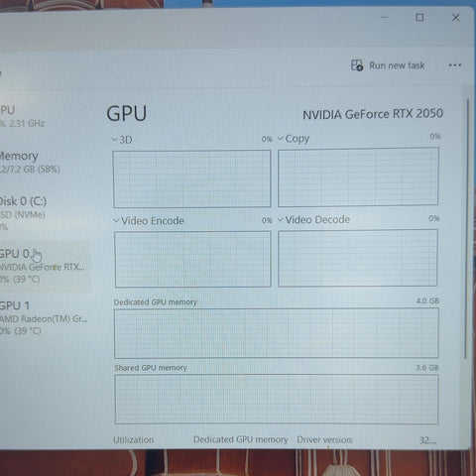Maximize the Task Manager window
The height and width of the screenshot is (476, 476).
click(419, 17)
